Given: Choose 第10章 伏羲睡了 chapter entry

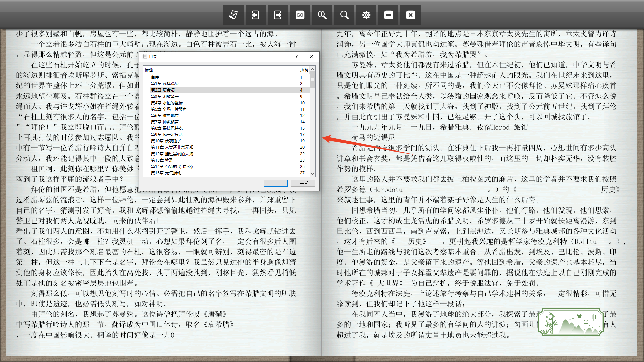Looking at the screenshot, I should point(166,141).
